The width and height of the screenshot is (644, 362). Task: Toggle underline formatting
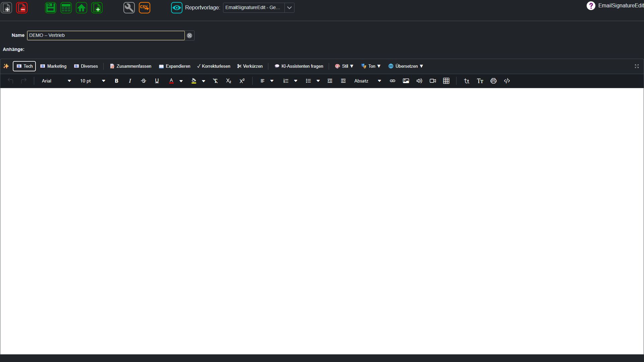click(x=157, y=81)
